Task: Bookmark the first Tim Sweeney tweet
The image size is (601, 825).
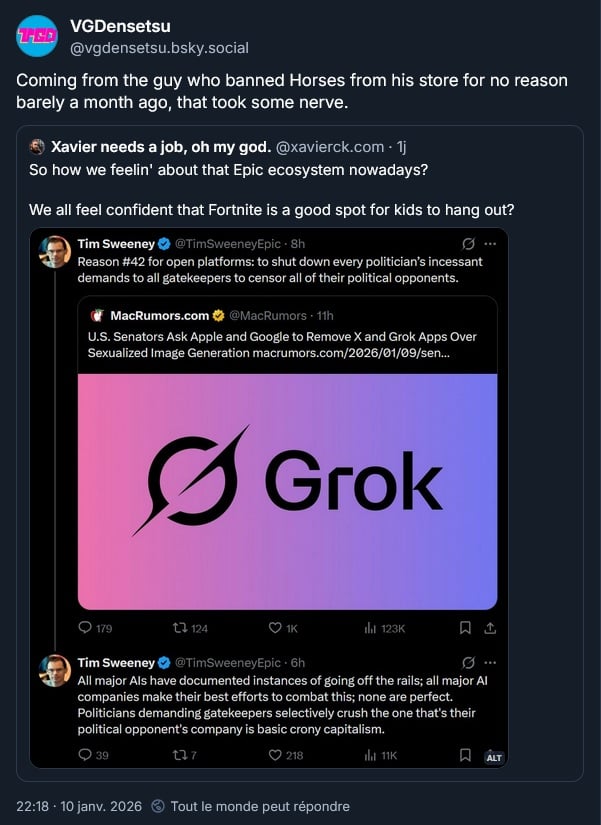Action: (x=465, y=628)
